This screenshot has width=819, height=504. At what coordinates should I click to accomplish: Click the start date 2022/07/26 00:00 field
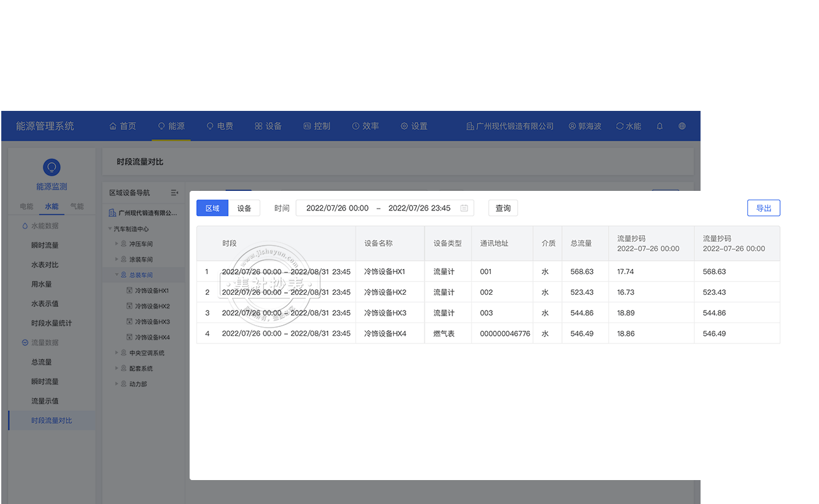337,208
